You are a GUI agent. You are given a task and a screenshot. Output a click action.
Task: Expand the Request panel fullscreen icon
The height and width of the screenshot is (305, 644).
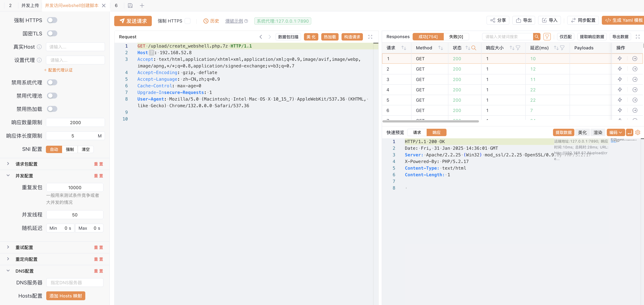tap(370, 37)
